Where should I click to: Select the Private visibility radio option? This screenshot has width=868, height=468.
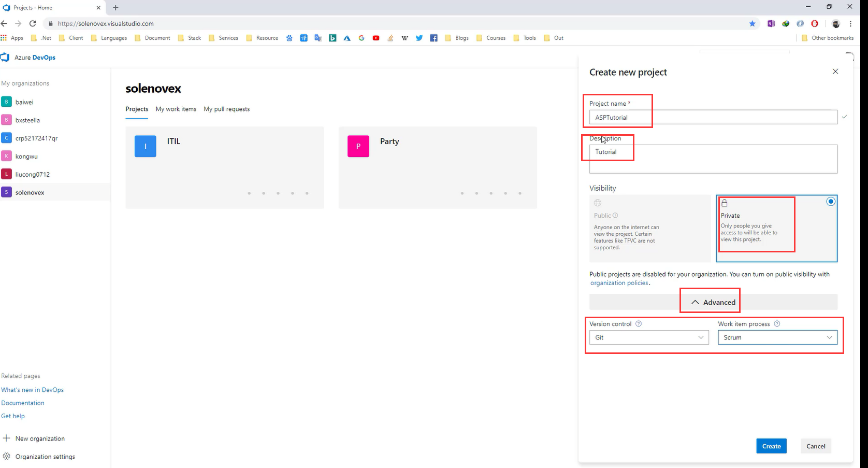[x=831, y=202]
